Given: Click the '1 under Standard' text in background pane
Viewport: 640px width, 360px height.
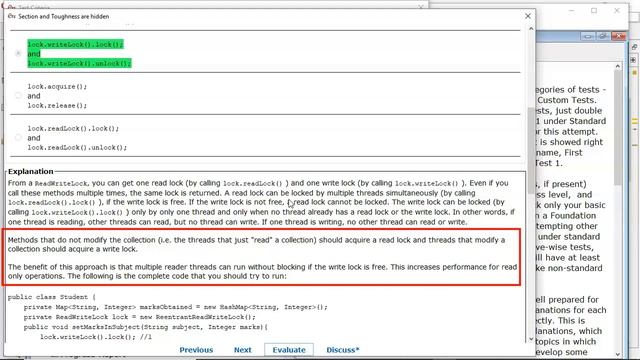Looking at the screenshot, I should click(x=571, y=121).
